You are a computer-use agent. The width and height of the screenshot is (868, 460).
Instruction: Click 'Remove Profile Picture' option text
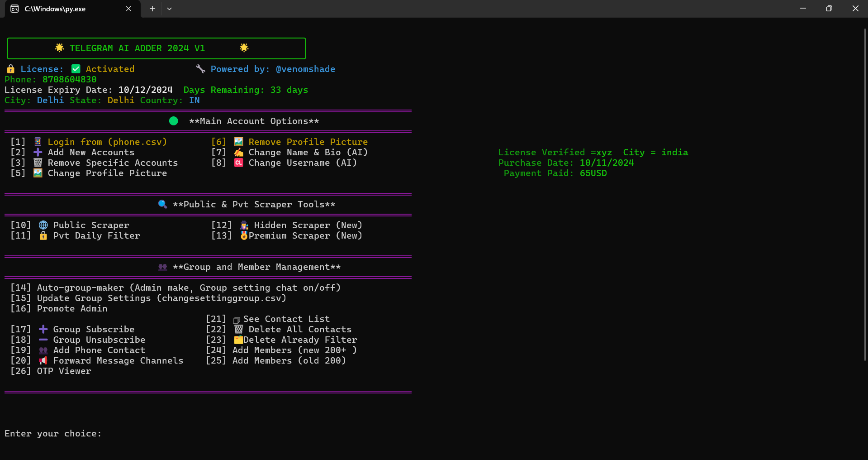(x=308, y=142)
